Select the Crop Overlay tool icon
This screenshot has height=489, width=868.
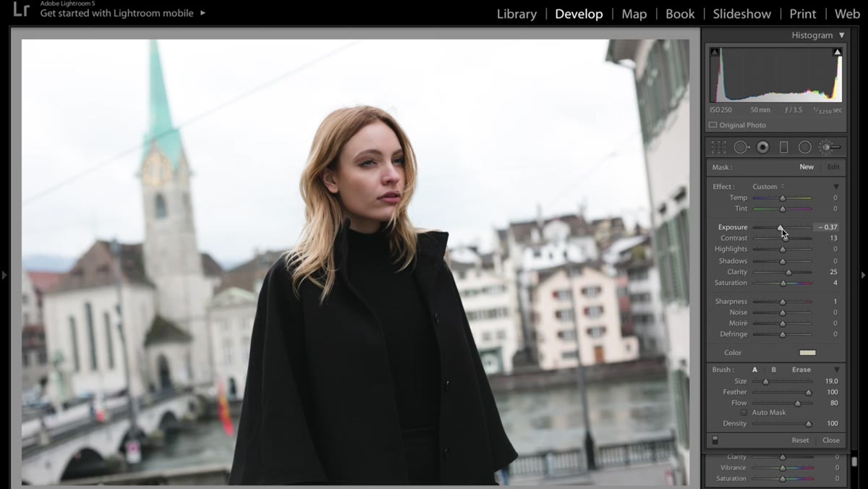tap(718, 148)
